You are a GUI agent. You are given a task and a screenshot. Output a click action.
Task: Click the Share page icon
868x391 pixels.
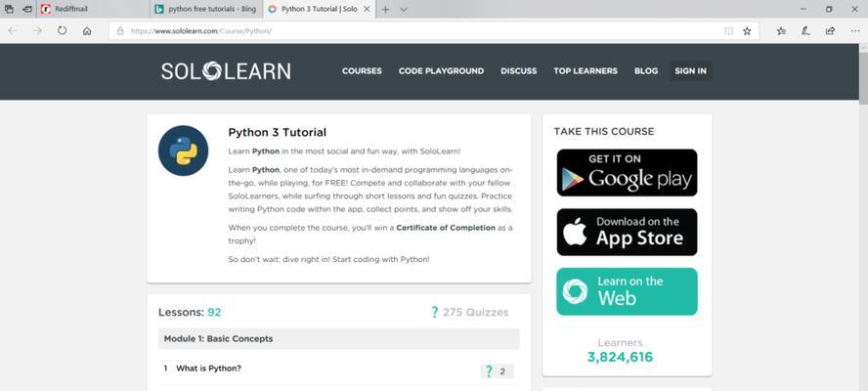830,31
